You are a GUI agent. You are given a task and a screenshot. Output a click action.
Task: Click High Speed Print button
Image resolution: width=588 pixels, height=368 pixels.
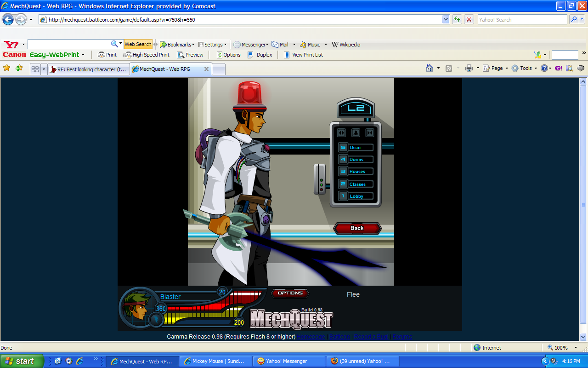click(147, 55)
